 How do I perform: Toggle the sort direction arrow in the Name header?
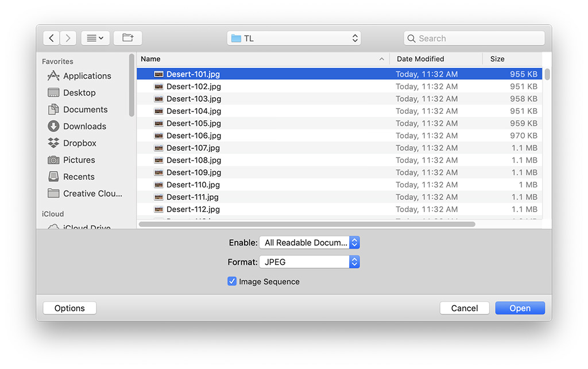click(x=381, y=59)
